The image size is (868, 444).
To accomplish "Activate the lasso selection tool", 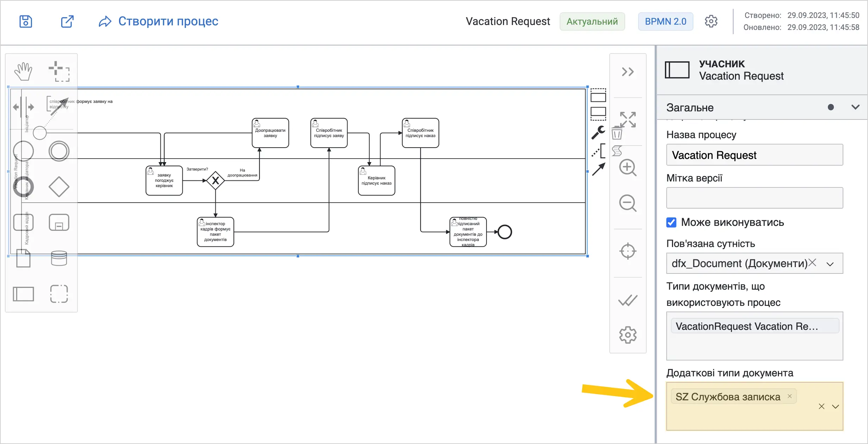I will (59, 72).
